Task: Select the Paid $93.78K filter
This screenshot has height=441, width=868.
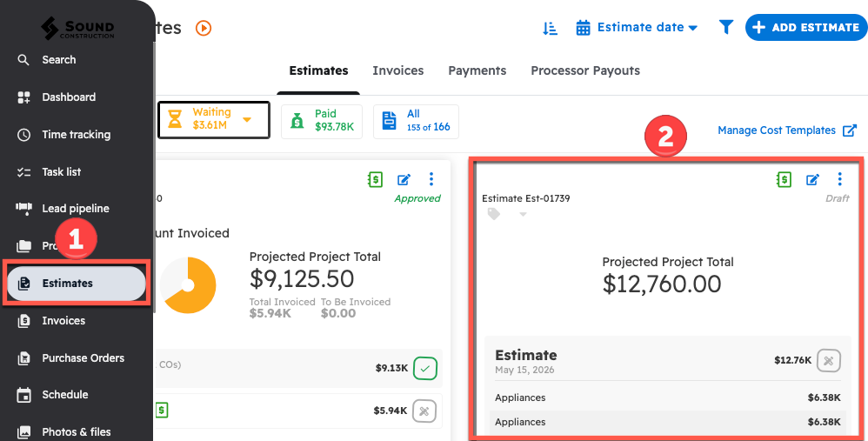Action: [324, 120]
